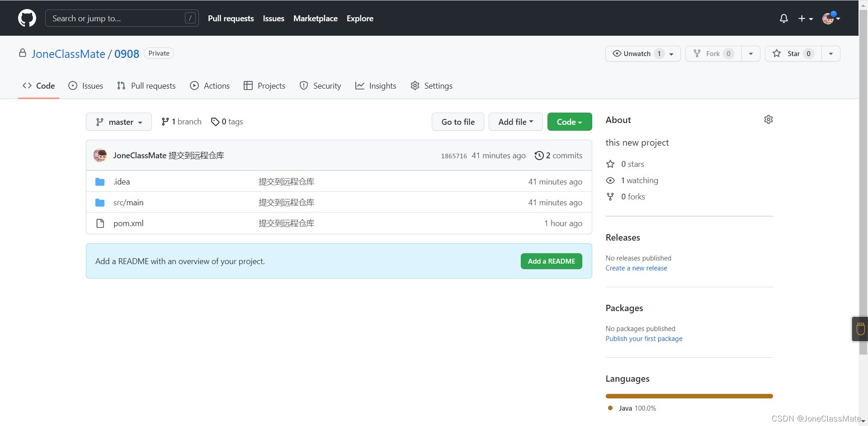Expand the Fork dropdown arrow
The image size is (868, 426).
751,53
